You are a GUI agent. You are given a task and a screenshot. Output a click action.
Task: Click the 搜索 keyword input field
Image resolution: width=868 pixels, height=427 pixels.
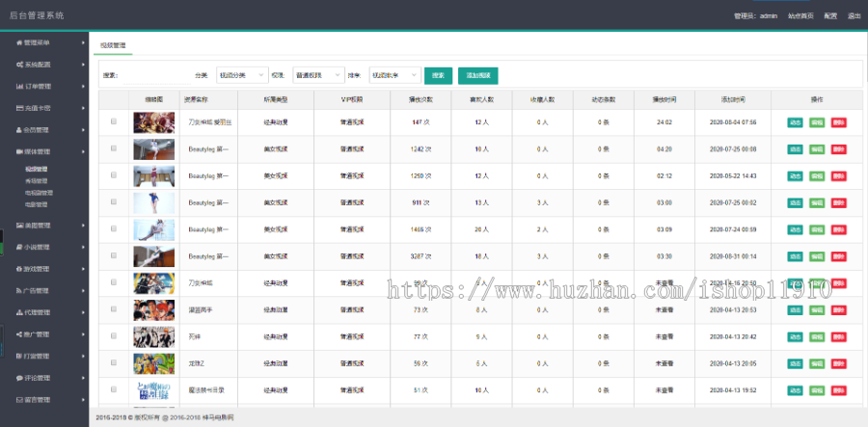click(x=156, y=76)
